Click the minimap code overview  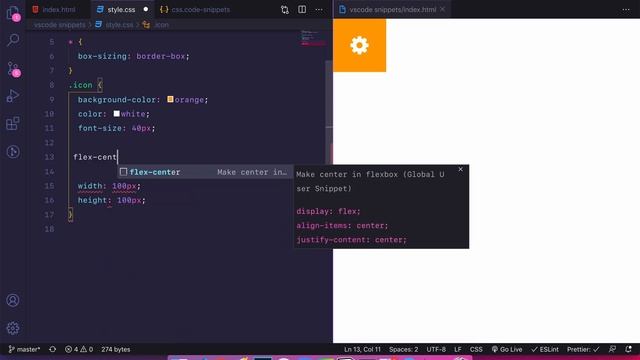tap(312, 38)
